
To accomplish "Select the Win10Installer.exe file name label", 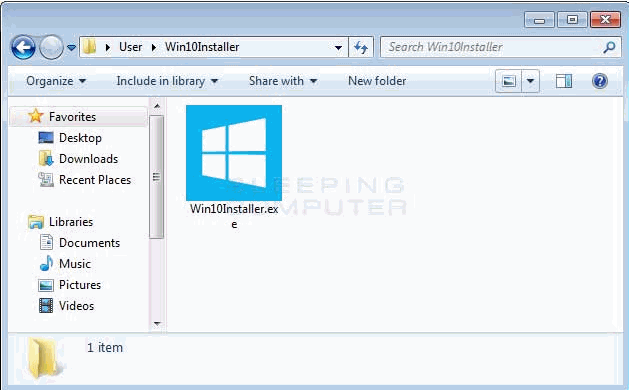I will pos(234,216).
